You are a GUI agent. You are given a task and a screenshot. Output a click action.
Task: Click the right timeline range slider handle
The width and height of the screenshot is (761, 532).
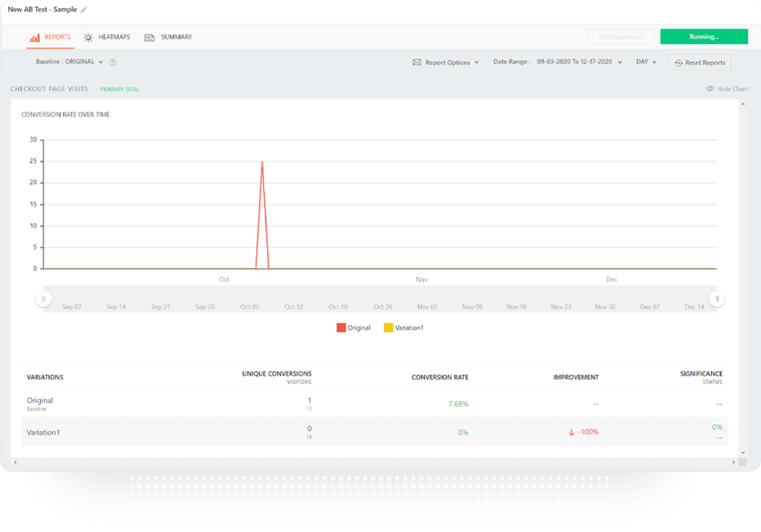click(x=717, y=299)
